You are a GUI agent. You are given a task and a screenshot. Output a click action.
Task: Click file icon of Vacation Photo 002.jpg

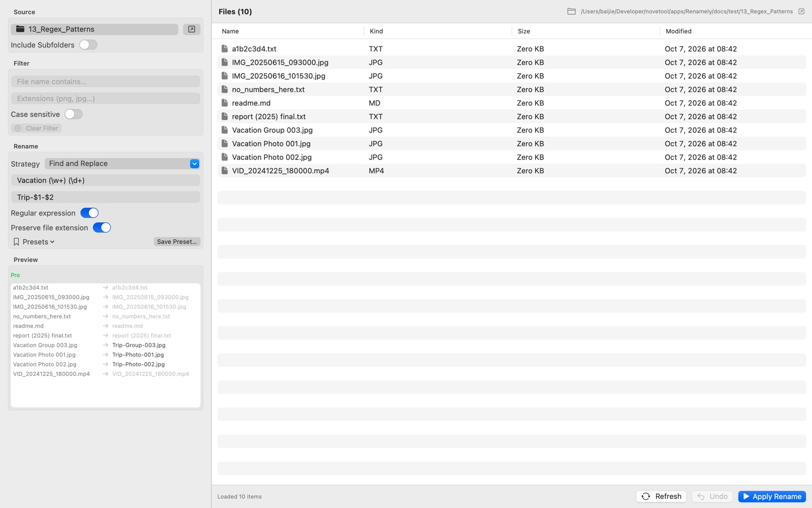[x=224, y=157]
